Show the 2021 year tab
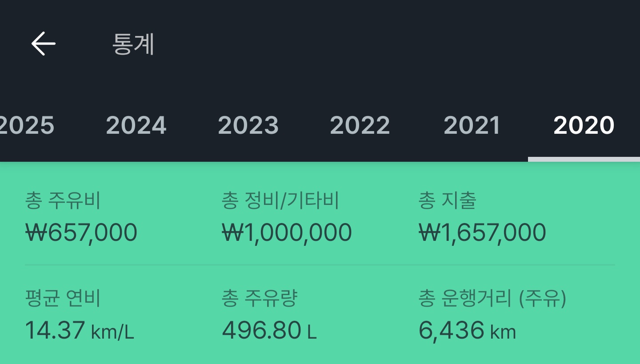640x364 pixels. pyautogui.click(x=472, y=125)
